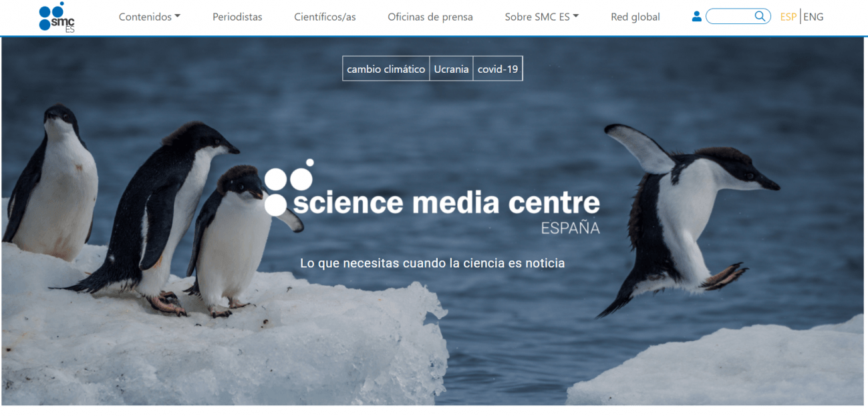
Task: Visit the Red global page
Action: [635, 17]
